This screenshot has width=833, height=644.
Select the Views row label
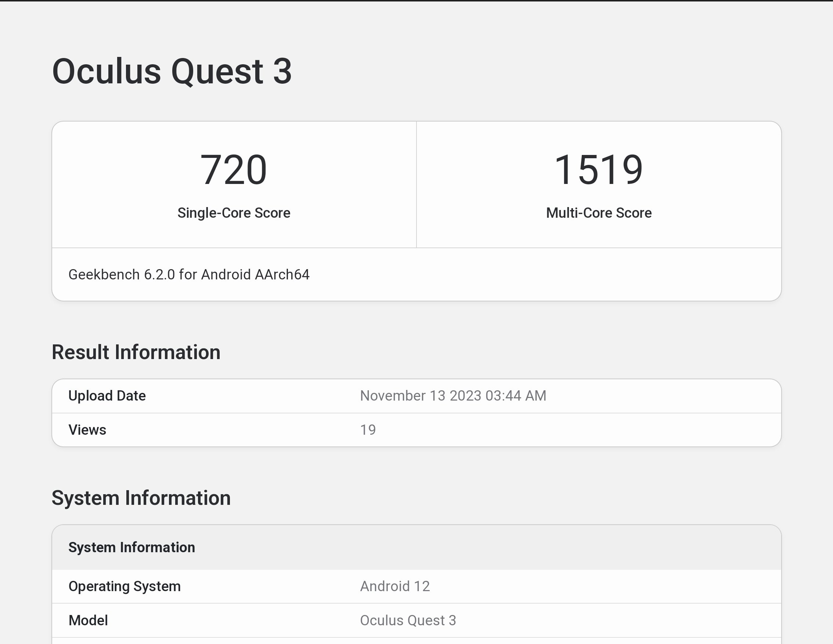coord(87,430)
